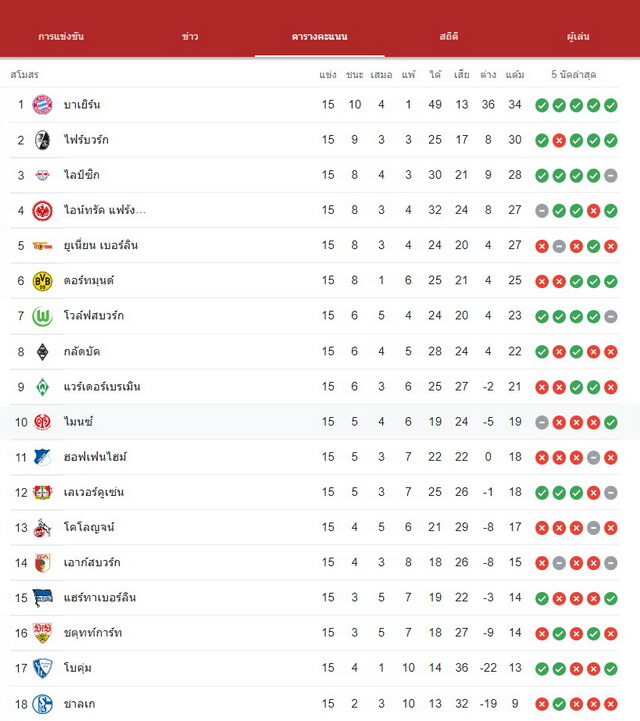Click the แต้ม points column header
The height and width of the screenshot is (721, 640).
(x=515, y=74)
